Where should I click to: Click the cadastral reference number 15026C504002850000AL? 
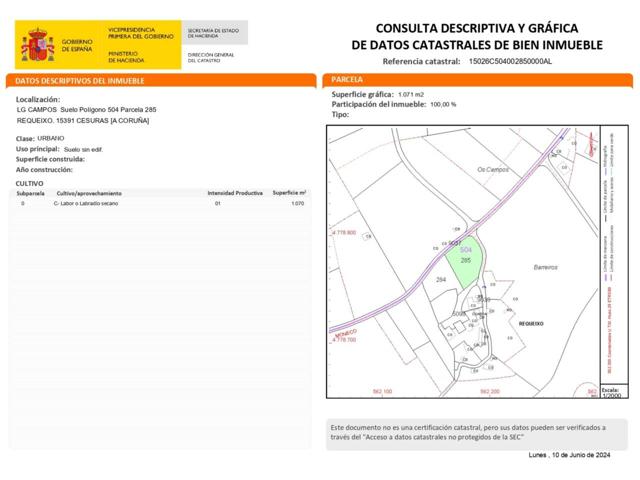[510, 61]
